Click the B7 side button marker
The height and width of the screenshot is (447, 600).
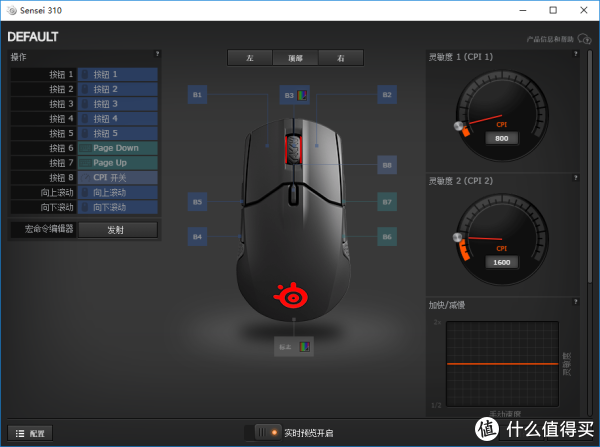[x=387, y=202]
